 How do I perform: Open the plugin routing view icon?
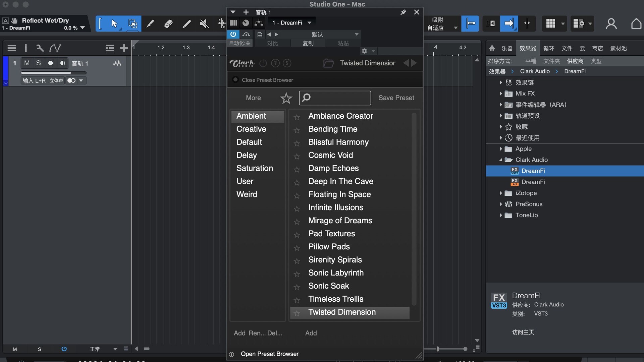point(259,23)
